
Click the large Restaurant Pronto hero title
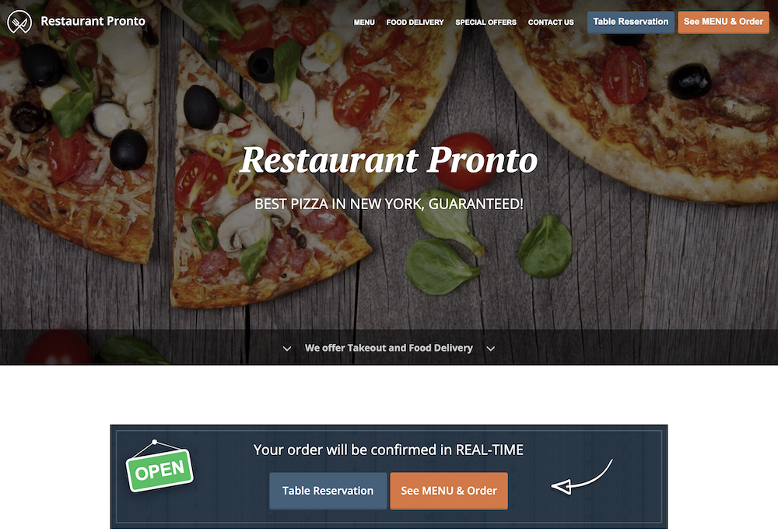tap(388, 160)
